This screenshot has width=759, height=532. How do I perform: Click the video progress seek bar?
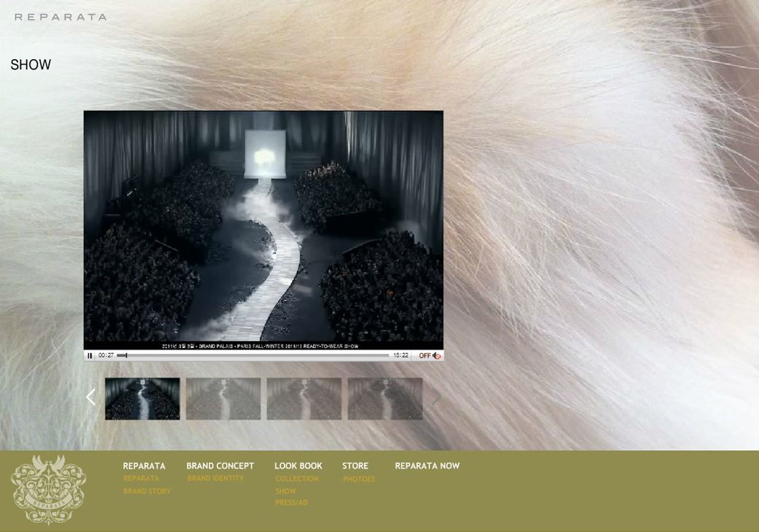pyautogui.click(x=255, y=355)
